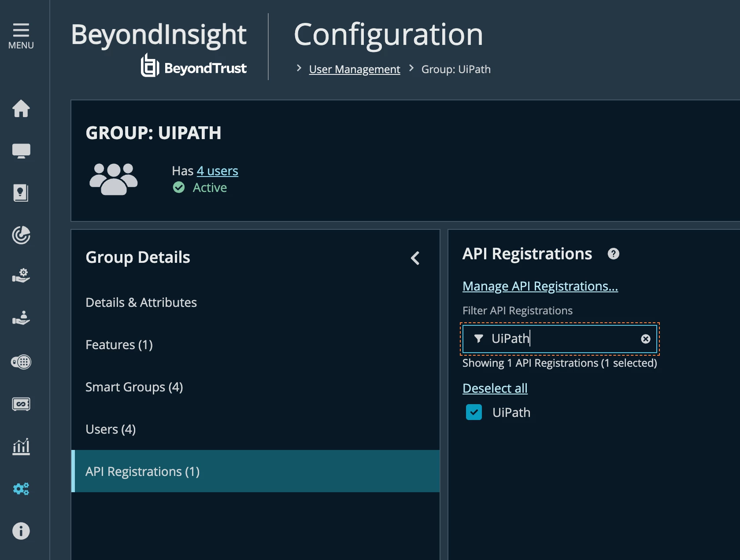Click the API Registrations help question icon
740x560 pixels.
[x=613, y=254]
